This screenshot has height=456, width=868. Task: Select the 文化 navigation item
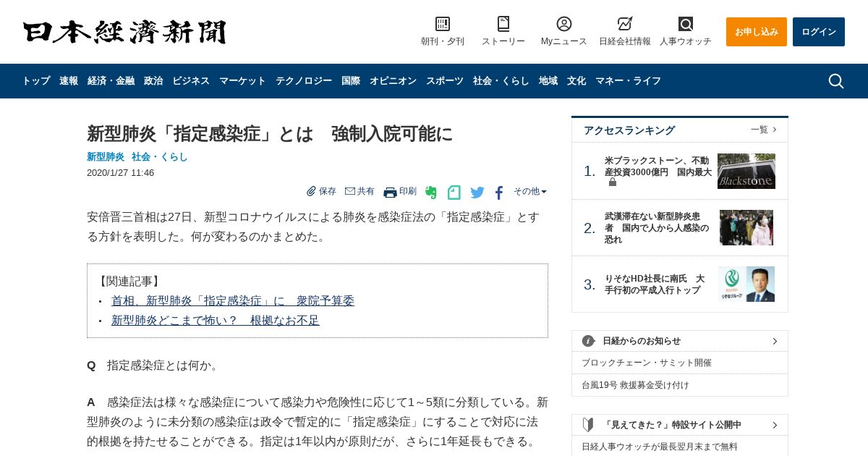tap(576, 81)
